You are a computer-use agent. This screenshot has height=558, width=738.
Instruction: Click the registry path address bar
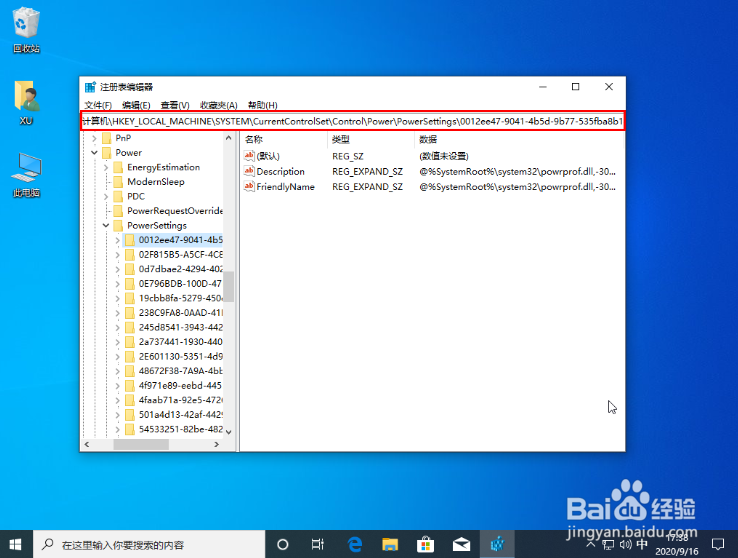353,121
